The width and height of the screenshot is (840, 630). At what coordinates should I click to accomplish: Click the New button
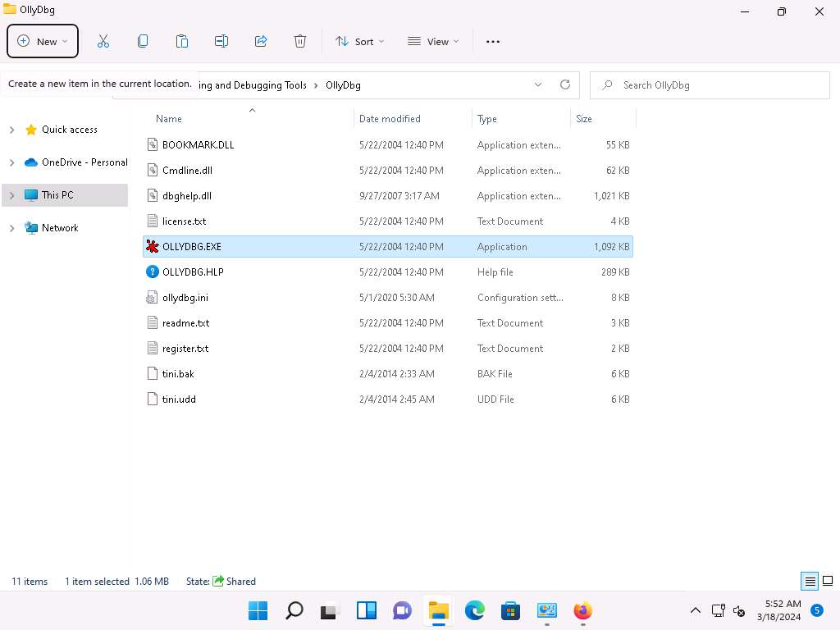43,41
